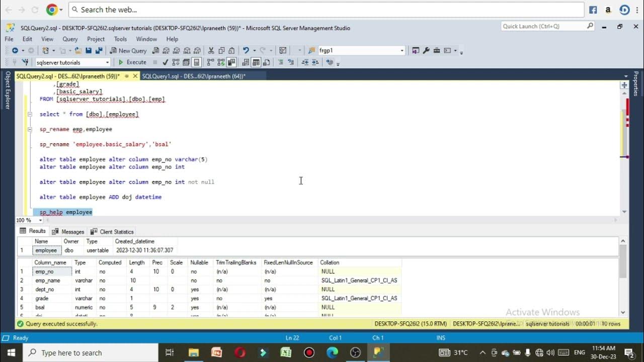
Task: Click the Paste clipboard icon
Action: [231, 50]
